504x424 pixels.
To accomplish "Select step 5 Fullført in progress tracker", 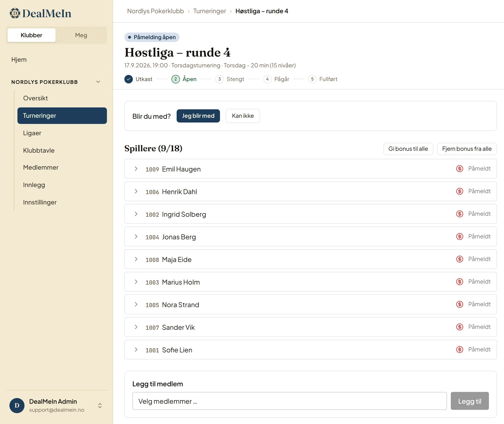I will 323,79.
